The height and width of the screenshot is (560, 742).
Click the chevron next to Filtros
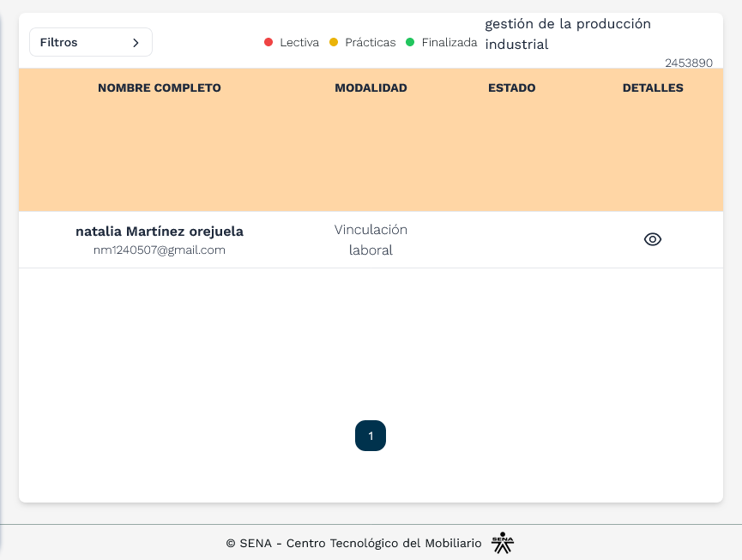(135, 41)
